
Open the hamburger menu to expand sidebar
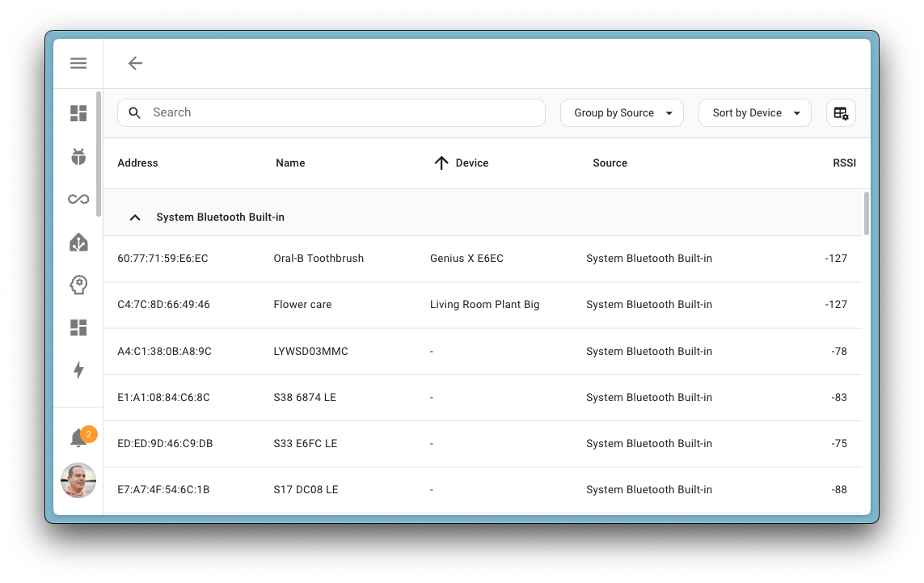pyautogui.click(x=78, y=62)
